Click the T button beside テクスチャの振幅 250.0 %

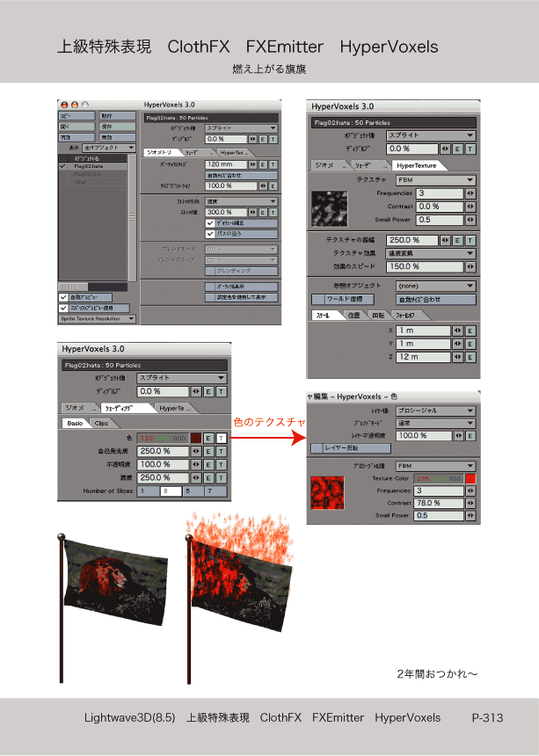coord(470,240)
